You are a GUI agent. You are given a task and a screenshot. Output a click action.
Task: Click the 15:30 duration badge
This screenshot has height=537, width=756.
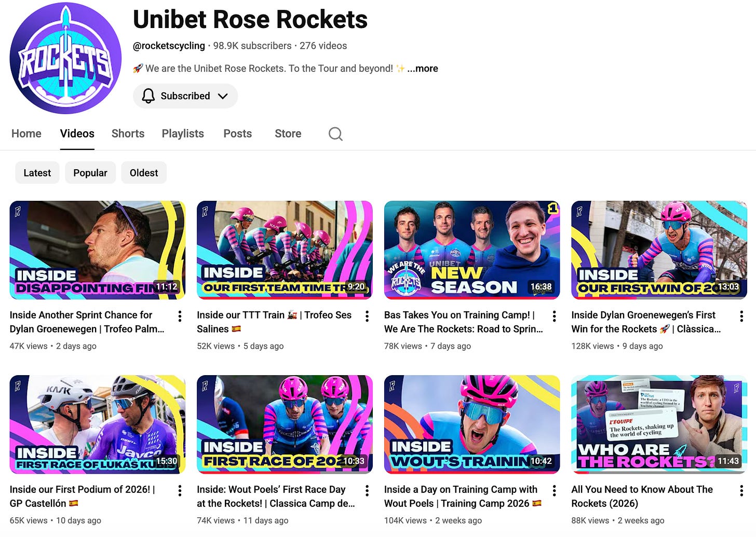(x=167, y=461)
